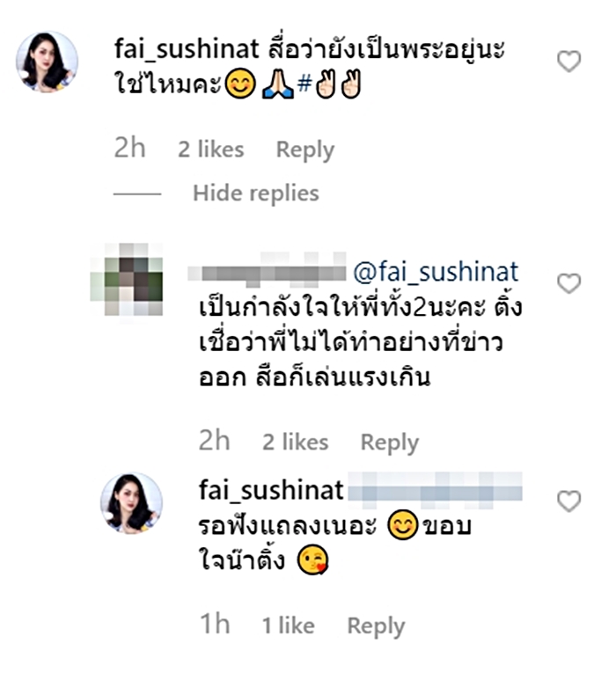View the 2 likes on the top comment
Image resolution: width=616 pixels, height=673 pixels.
[212, 150]
